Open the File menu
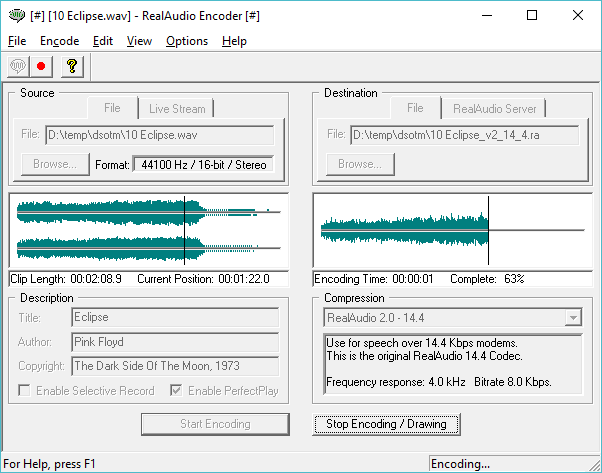The height and width of the screenshot is (473, 602). click(17, 41)
